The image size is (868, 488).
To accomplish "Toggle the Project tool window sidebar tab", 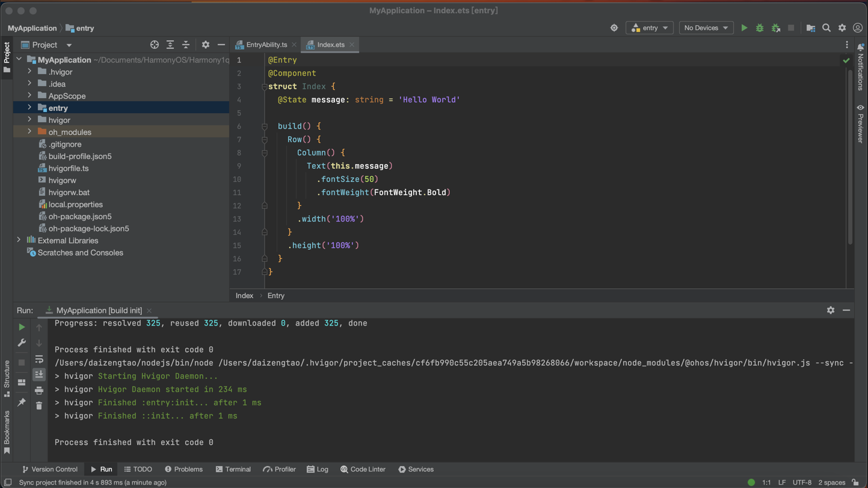I will click(x=7, y=57).
